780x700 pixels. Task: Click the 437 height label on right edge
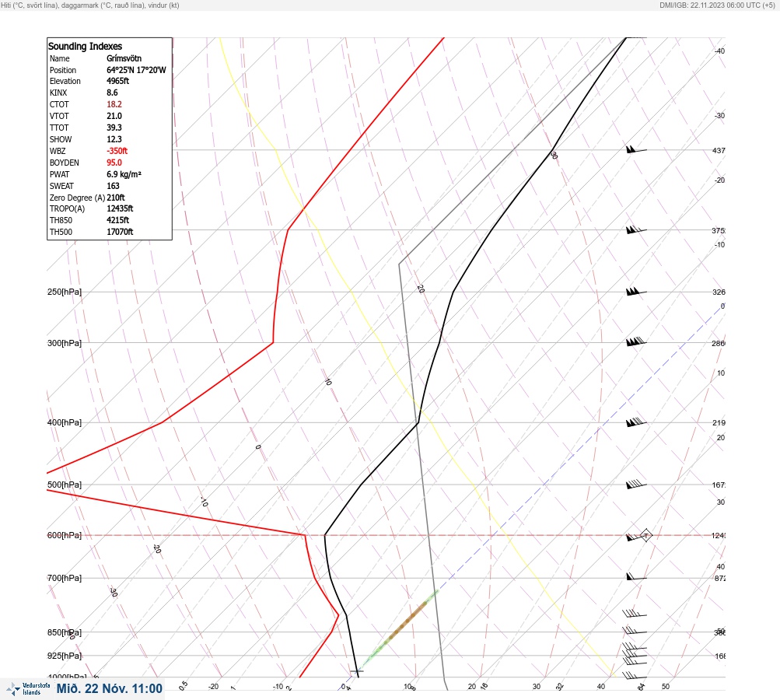[x=719, y=150]
